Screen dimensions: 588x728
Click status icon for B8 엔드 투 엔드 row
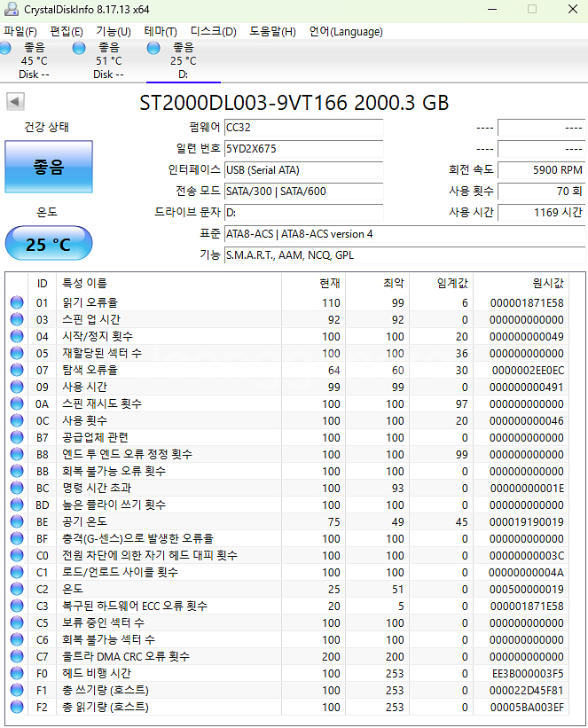pyautogui.click(x=17, y=454)
